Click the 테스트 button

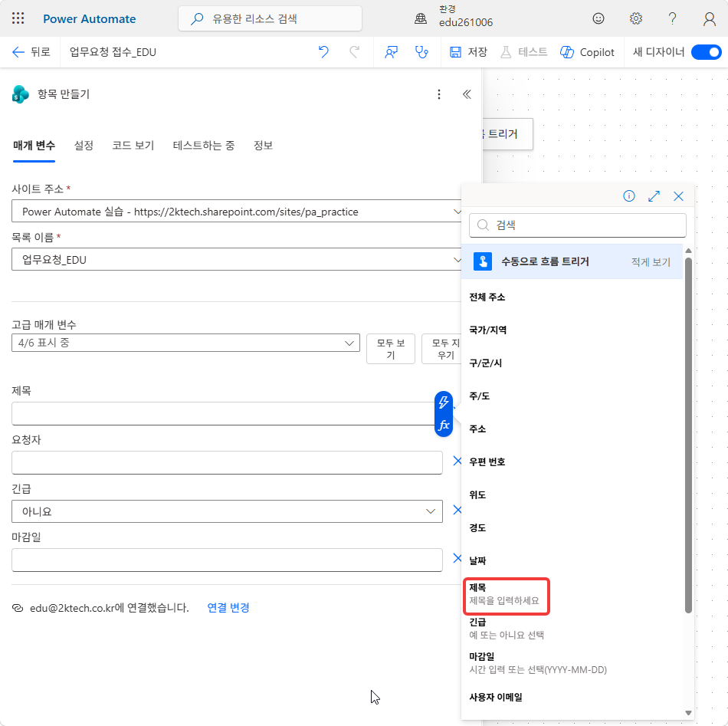523,52
